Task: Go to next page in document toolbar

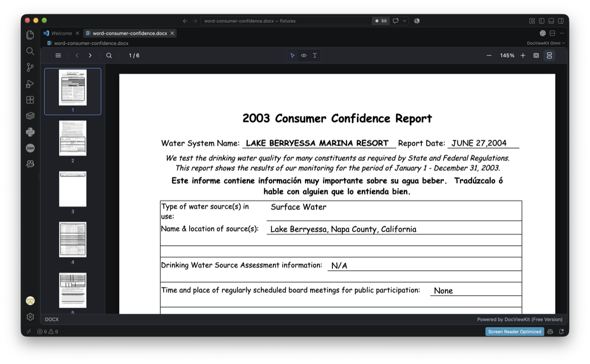Action: (x=90, y=56)
